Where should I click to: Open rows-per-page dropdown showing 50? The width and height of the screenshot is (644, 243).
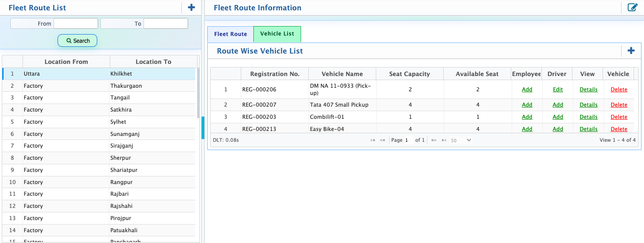tap(461, 140)
